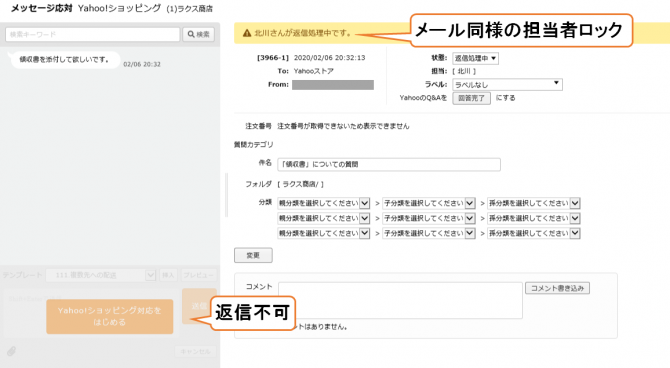Click the 変更 button
This screenshot has width=670, height=368.
pos(253,255)
